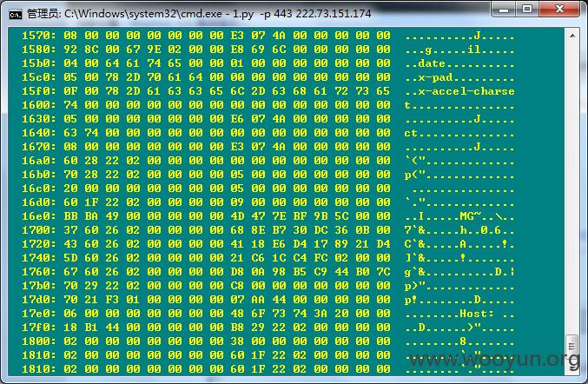Click the offset '1640:'
This screenshot has width=588, height=384.
tap(38, 133)
